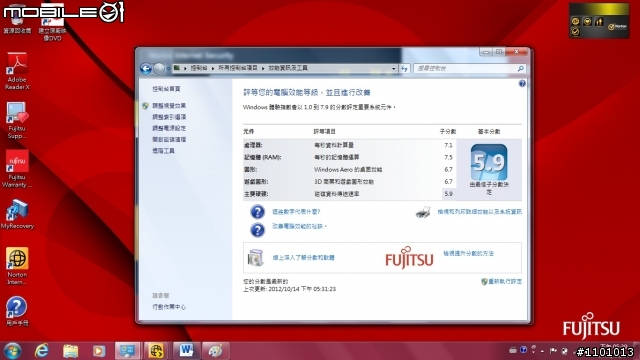Open Adobe Reader X desktop shortcut
Viewport: 640px width, 360px height.
(x=17, y=71)
